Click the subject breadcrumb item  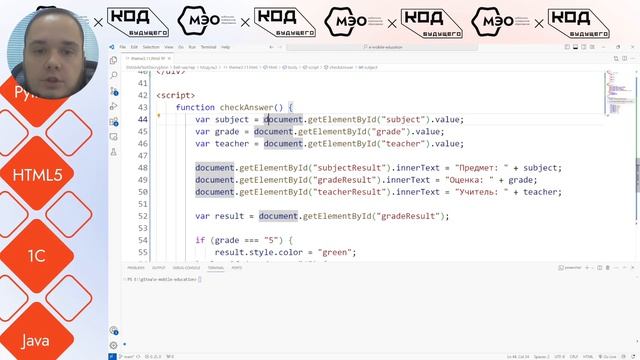pos(368,67)
